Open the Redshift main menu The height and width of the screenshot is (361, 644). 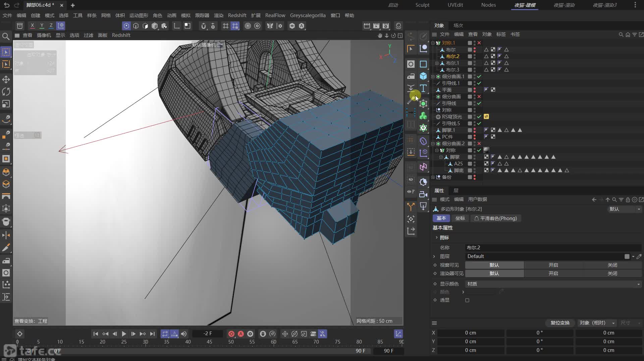pyautogui.click(x=237, y=15)
